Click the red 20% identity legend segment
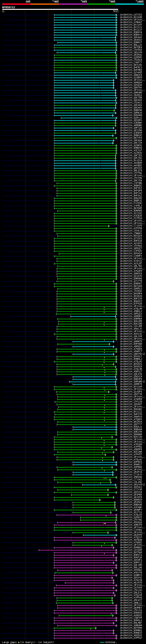 point(16,4)
